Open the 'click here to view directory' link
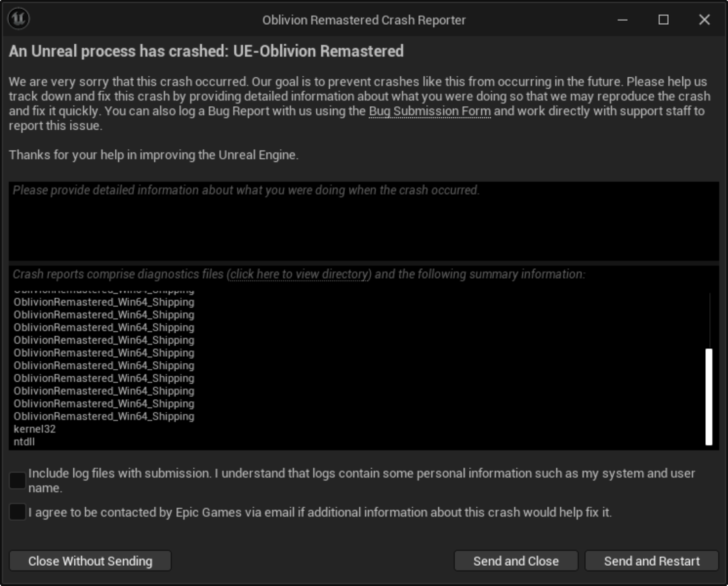The height and width of the screenshot is (586, 728). coord(299,274)
